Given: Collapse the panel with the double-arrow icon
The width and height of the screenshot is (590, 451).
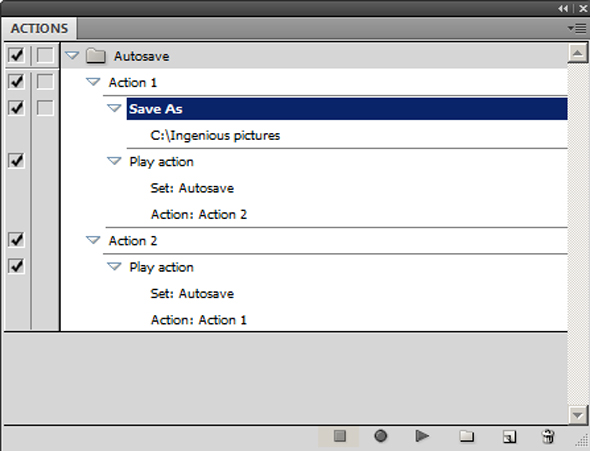Looking at the screenshot, I should coord(563,8).
